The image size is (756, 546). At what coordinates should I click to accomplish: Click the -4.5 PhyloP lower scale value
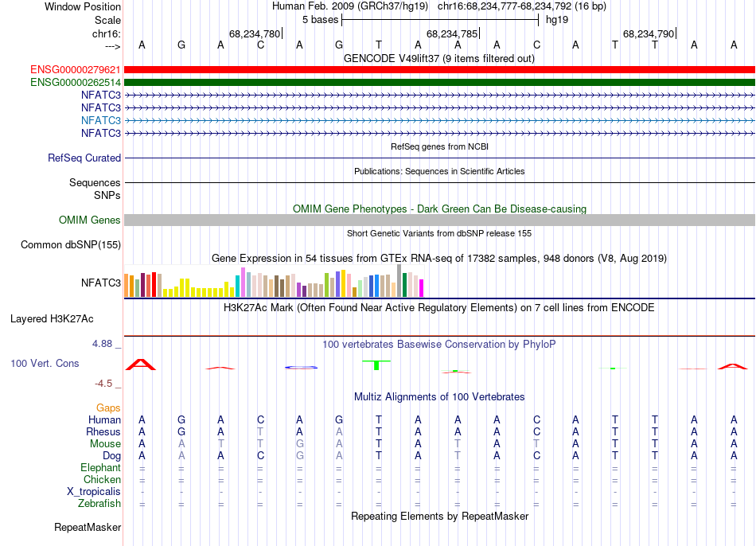pyautogui.click(x=103, y=384)
